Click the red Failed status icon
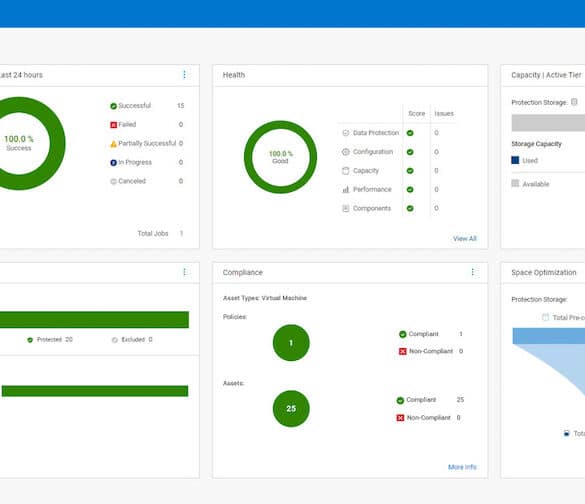 coord(113,125)
